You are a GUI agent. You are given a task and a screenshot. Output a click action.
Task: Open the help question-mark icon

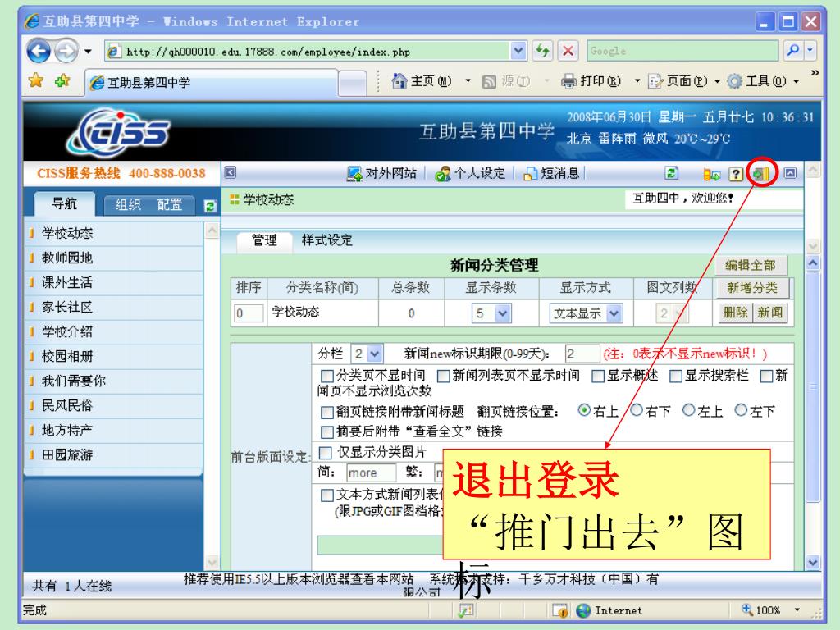point(736,174)
